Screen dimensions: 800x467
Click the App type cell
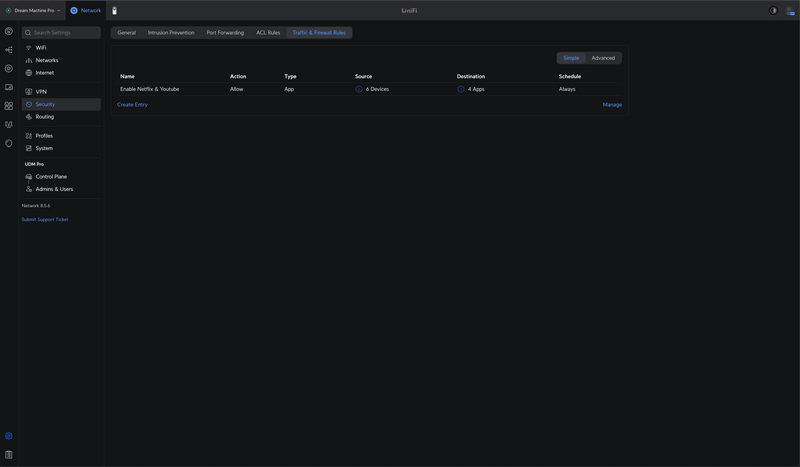pos(289,89)
